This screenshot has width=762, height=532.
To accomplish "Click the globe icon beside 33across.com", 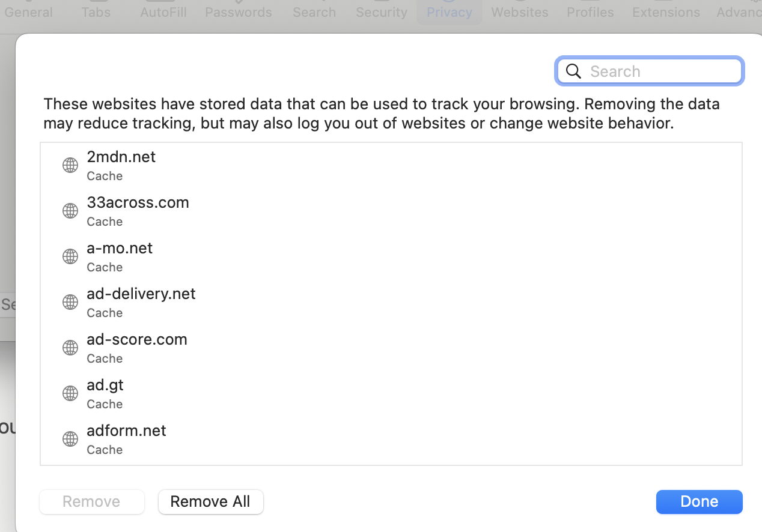I will click(x=70, y=211).
